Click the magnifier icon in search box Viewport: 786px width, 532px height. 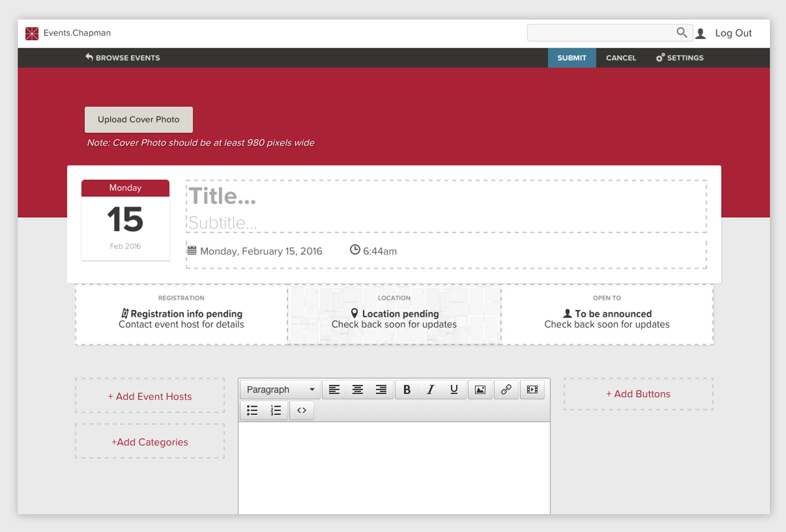(681, 33)
